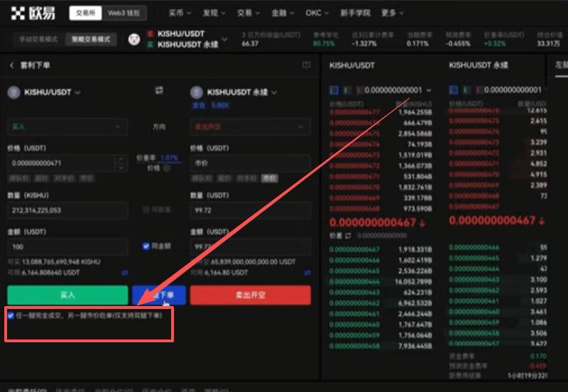The image size is (568, 392).
Task: Decrease price with the down stepper arrow
Action: tap(121, 168)
